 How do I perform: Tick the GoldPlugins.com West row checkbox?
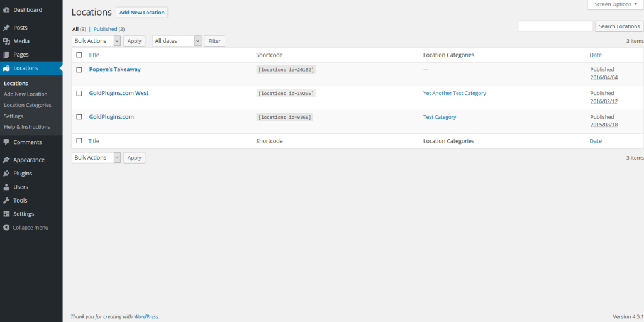tap(79, 93)
